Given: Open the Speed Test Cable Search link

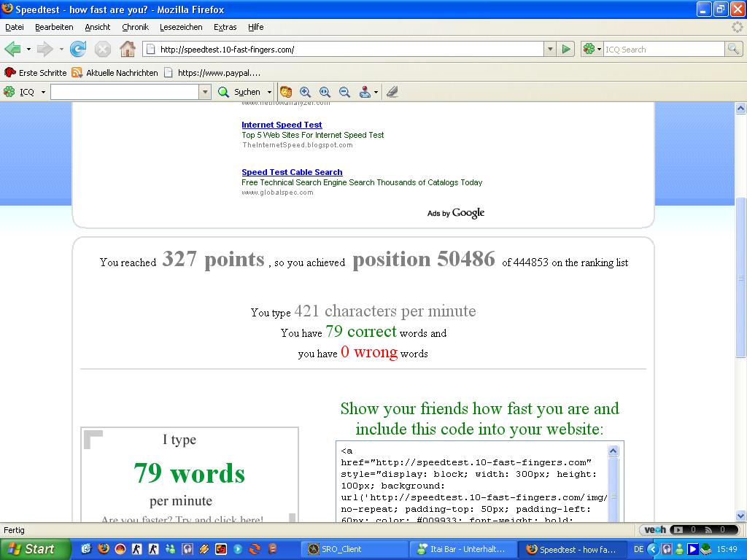Looking at the screenshot, I should 292,172.
